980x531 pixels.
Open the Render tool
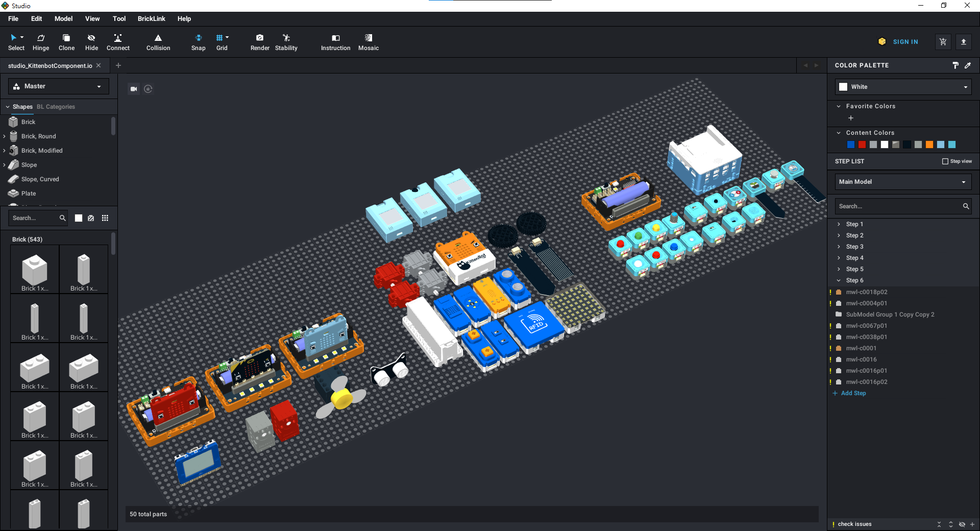coord(260,42)
